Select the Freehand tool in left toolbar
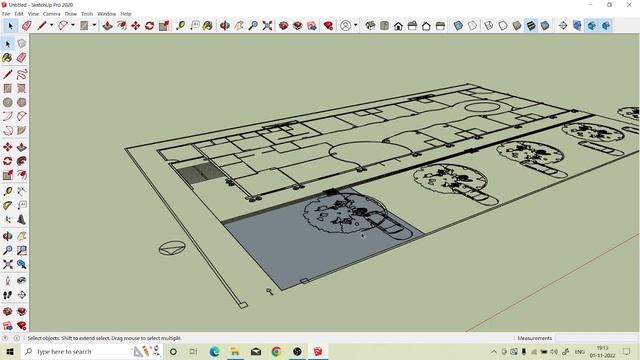 22,74
